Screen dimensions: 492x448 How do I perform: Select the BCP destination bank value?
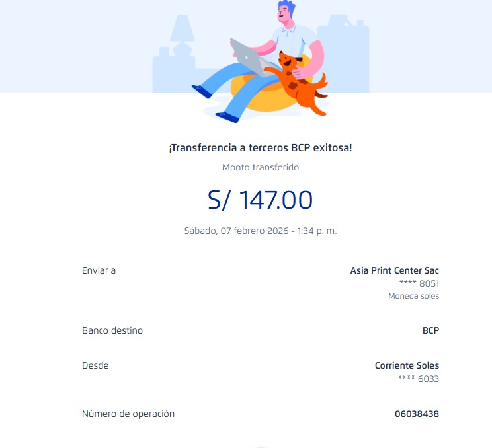pos(430,330)
